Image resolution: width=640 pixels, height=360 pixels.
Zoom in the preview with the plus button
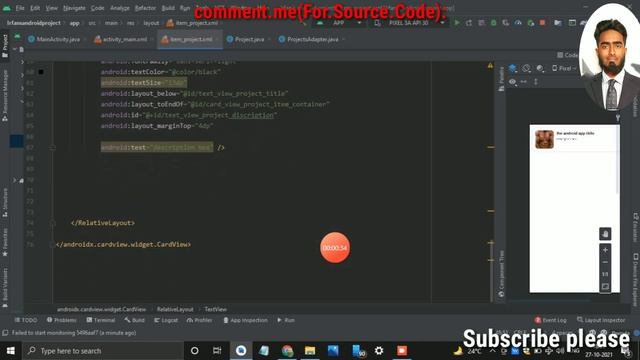605,250
